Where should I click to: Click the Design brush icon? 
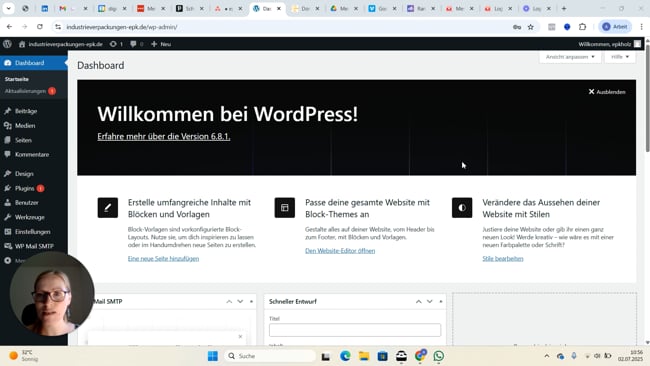pyautogui.click(x=7, y=174)
